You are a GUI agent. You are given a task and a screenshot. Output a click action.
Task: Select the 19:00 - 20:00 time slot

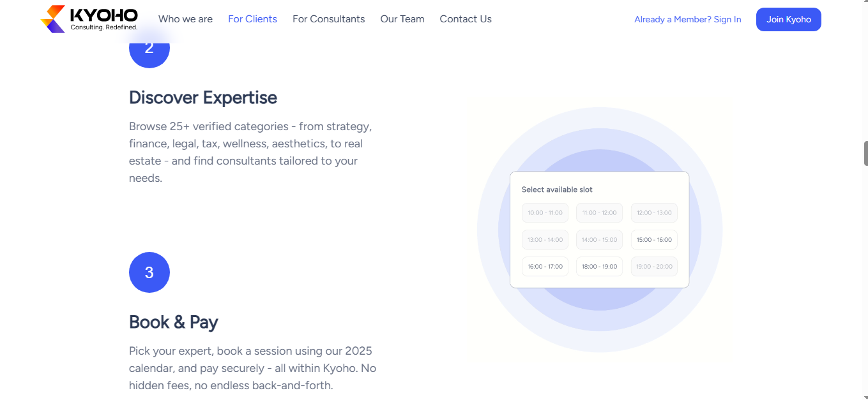pos(654,267)
